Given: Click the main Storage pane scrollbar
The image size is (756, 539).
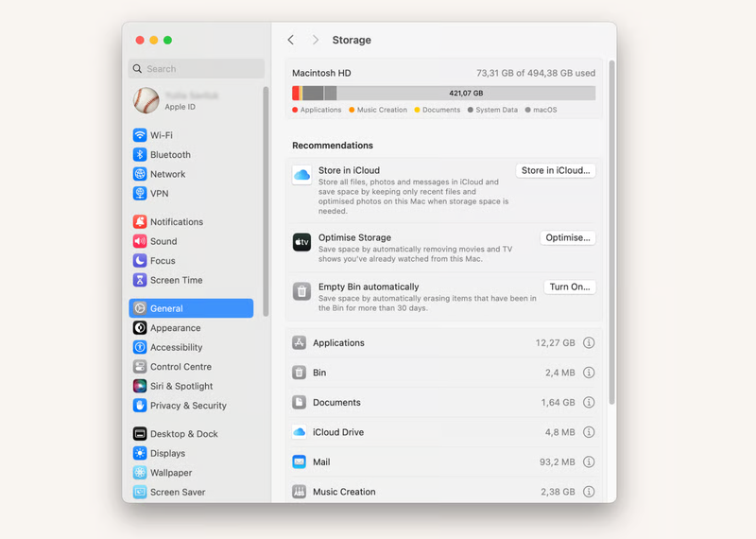Looking at the screenshot, I should 611,233.
